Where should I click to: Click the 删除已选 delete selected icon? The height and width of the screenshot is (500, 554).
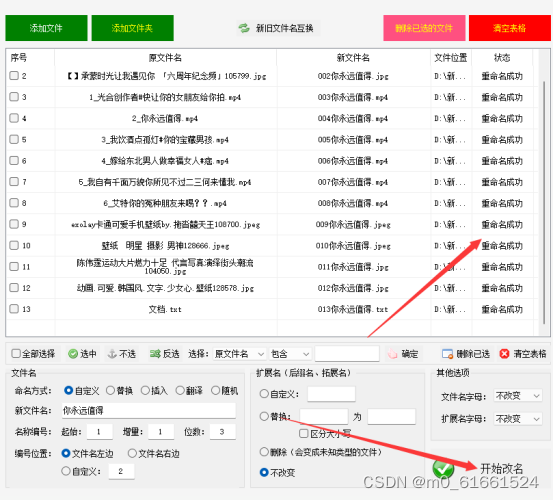[447, 354]
